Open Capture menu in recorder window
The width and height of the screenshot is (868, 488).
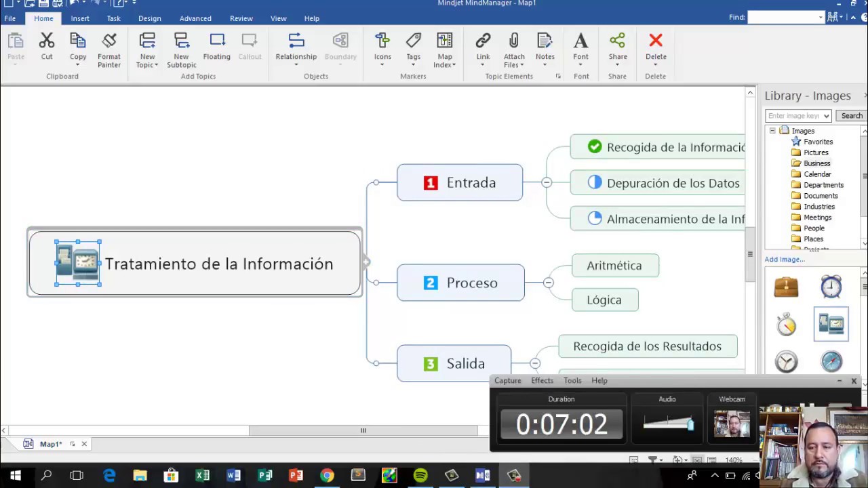(508, 380)
